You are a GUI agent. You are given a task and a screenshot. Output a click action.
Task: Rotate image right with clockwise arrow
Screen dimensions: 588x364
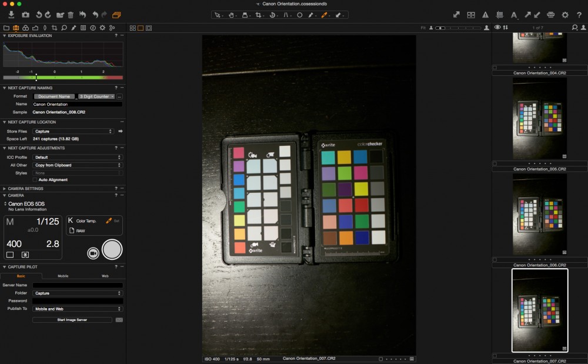pos(48,15)
